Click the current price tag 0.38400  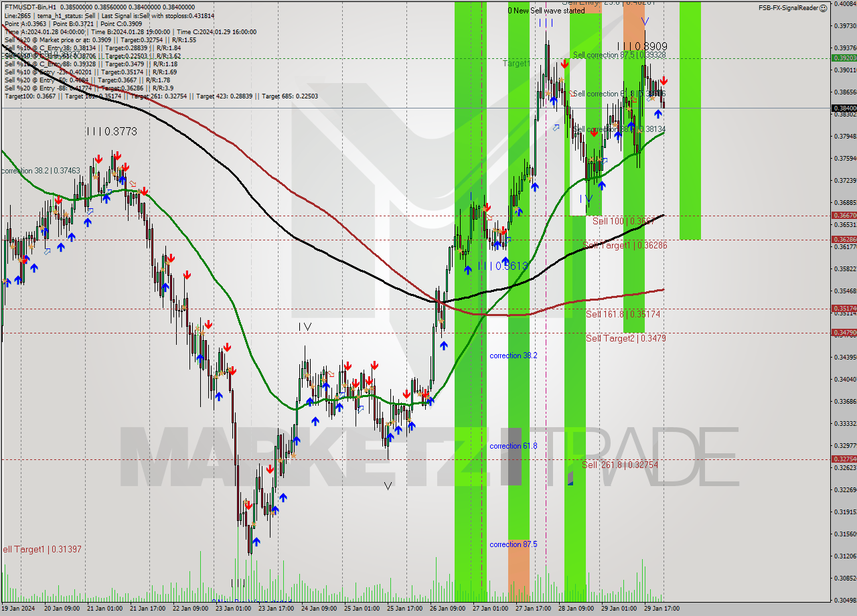(844, 108)
